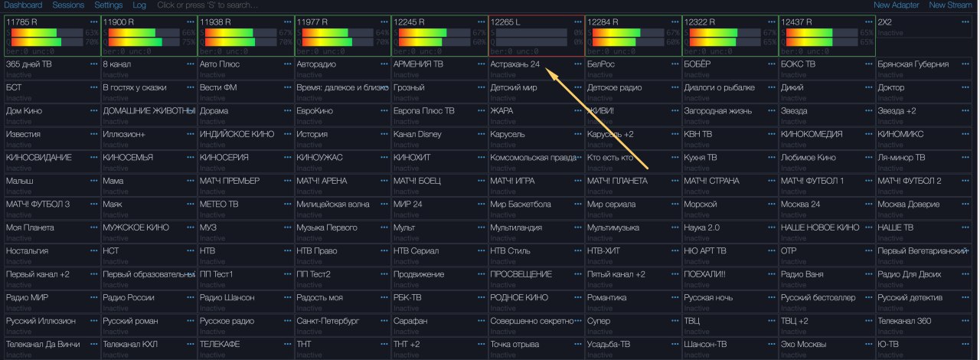Open the three-dot menu for Европа Плюс ТВ
The width and height of the screenshot is (980, 360).
tap(481, 111)
